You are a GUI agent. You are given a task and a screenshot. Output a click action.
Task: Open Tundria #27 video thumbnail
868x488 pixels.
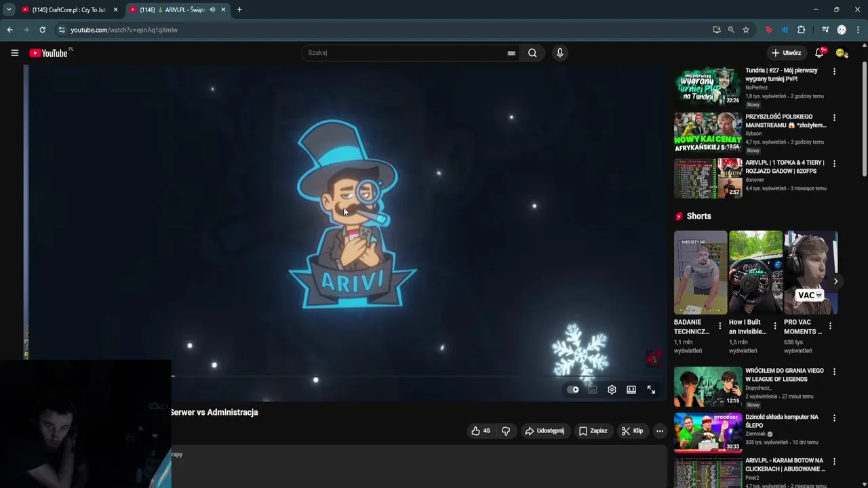point(707,85)
